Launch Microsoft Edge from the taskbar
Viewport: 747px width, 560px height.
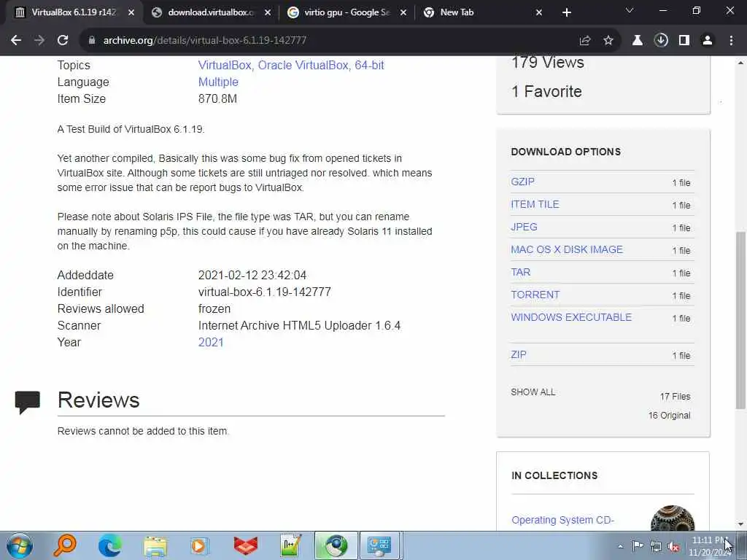pyautogui.click(x=109, y=545)
